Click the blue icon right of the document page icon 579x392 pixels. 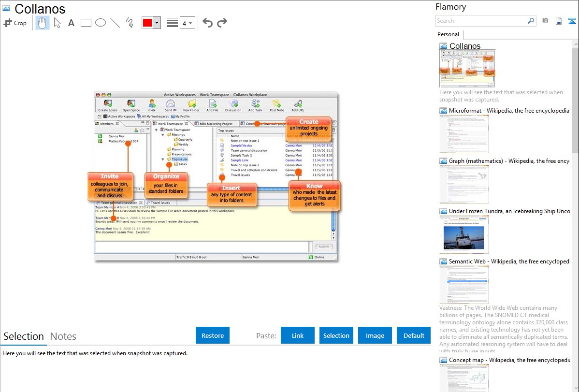tap(572, 21)
